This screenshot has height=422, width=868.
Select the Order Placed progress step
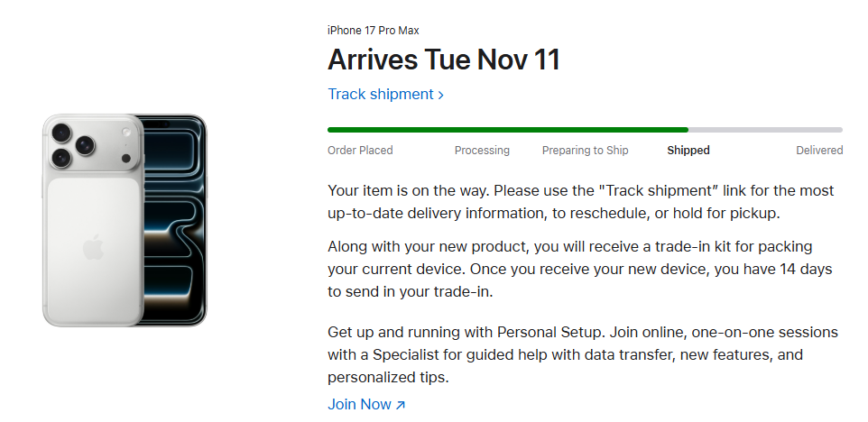(360, 151)
